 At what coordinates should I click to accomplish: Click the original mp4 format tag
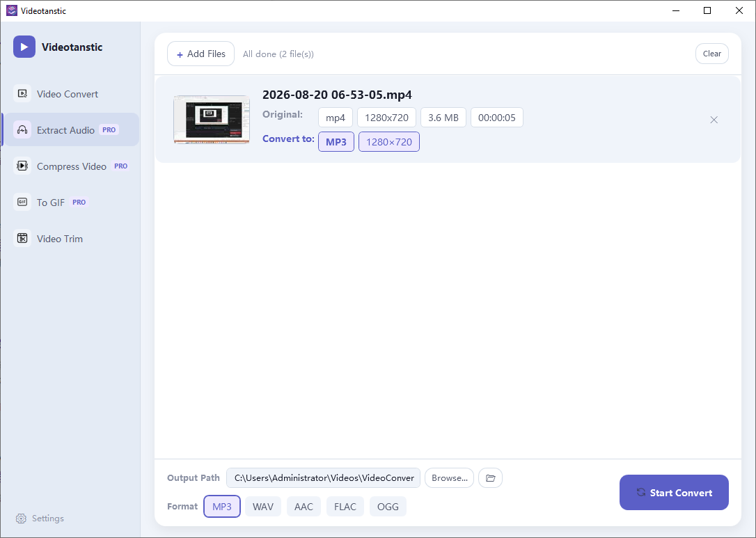[335, 118]
